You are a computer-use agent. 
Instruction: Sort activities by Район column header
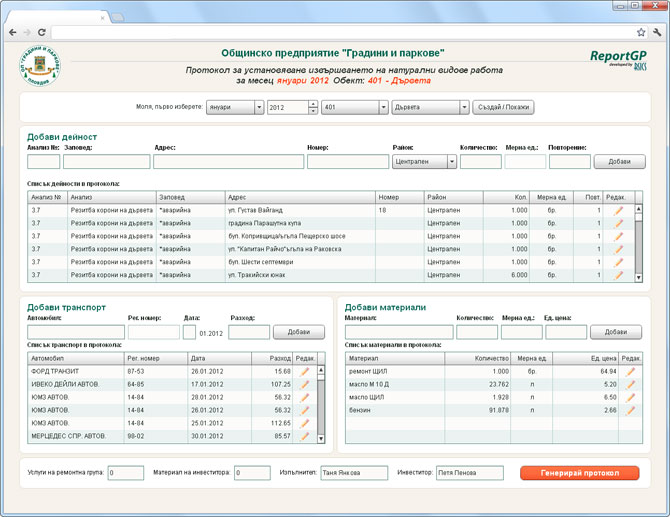(454, 197)
